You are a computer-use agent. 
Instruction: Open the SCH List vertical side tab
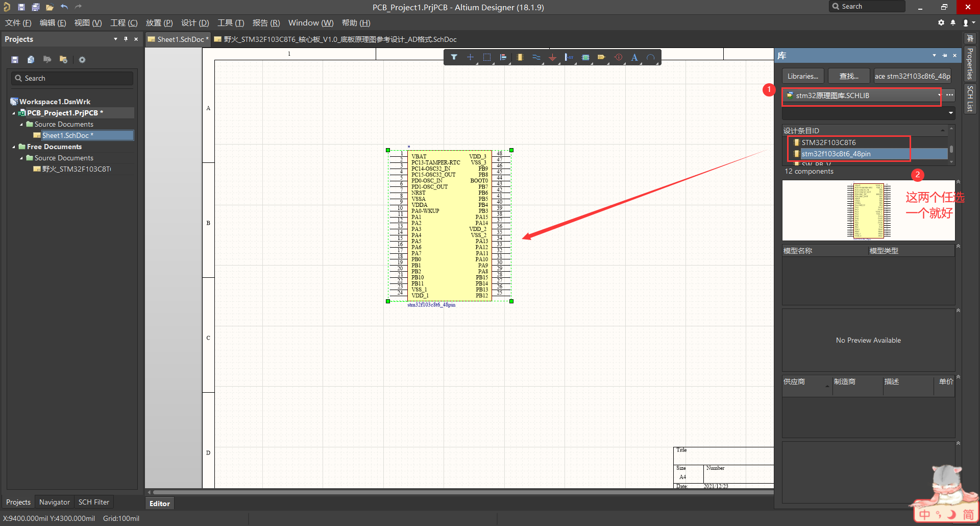click(970, 99)
